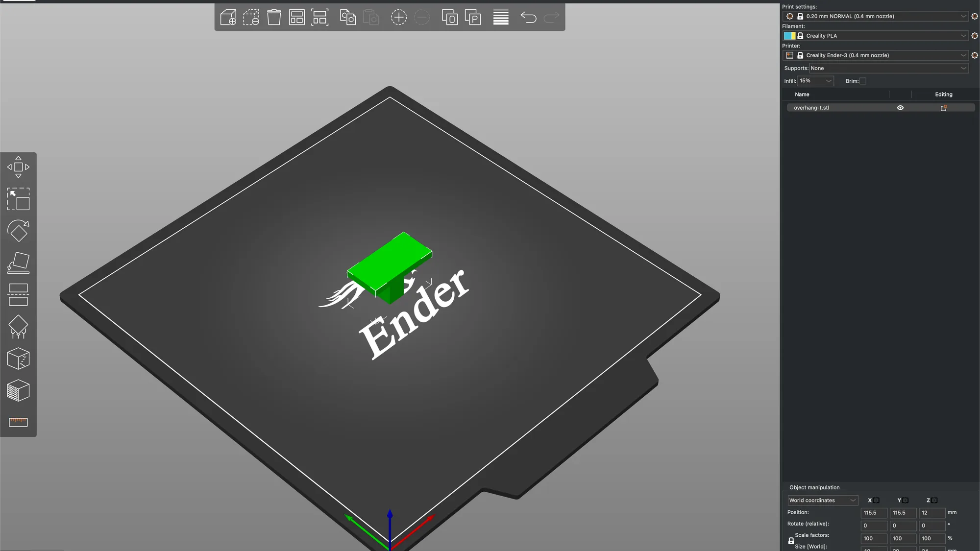Toggle the X axis mirror button
The height and width of the screenshot is (551, 980).
876,501
